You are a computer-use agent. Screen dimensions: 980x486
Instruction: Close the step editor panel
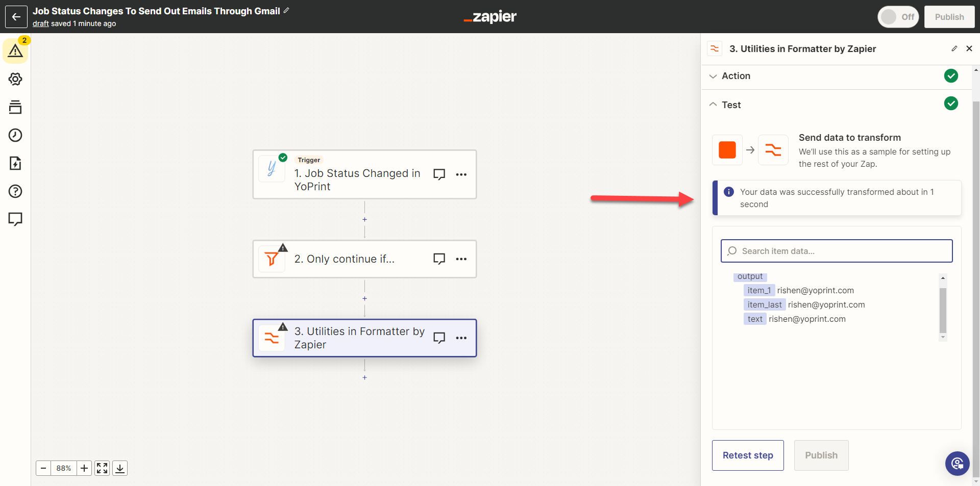(969, 48)
